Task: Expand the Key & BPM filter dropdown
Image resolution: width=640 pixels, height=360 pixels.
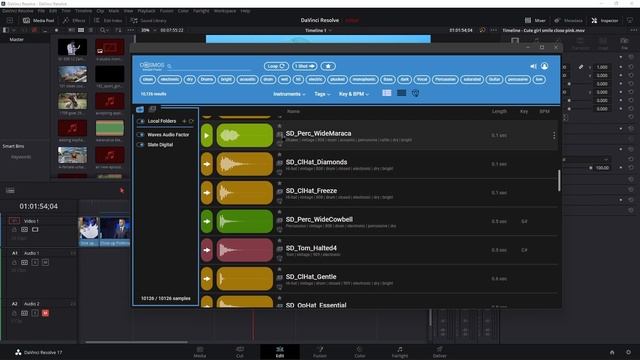Action: point(353,94)
